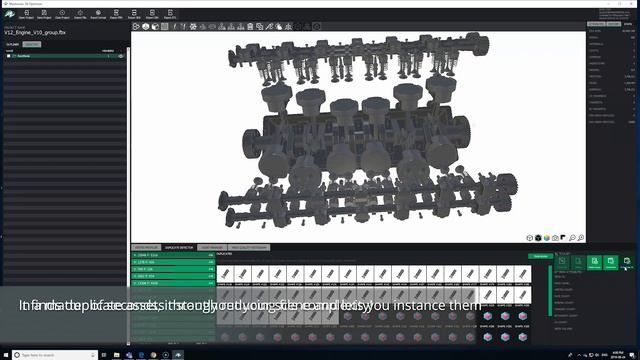The width and height of the screenshot is (640, 360).
Task: Toggle the RootNode checkbox in outliner
Action: (x=9, y=56)
